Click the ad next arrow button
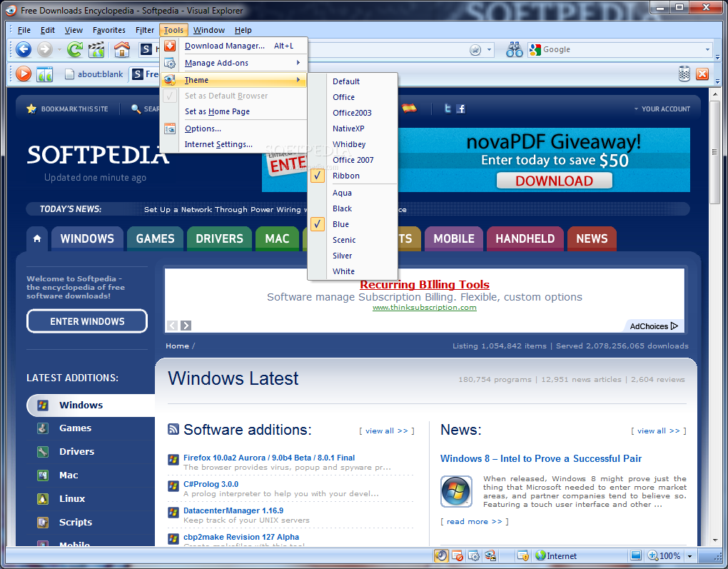The height and width of the screenshot is (569, 728). point(186,326)
